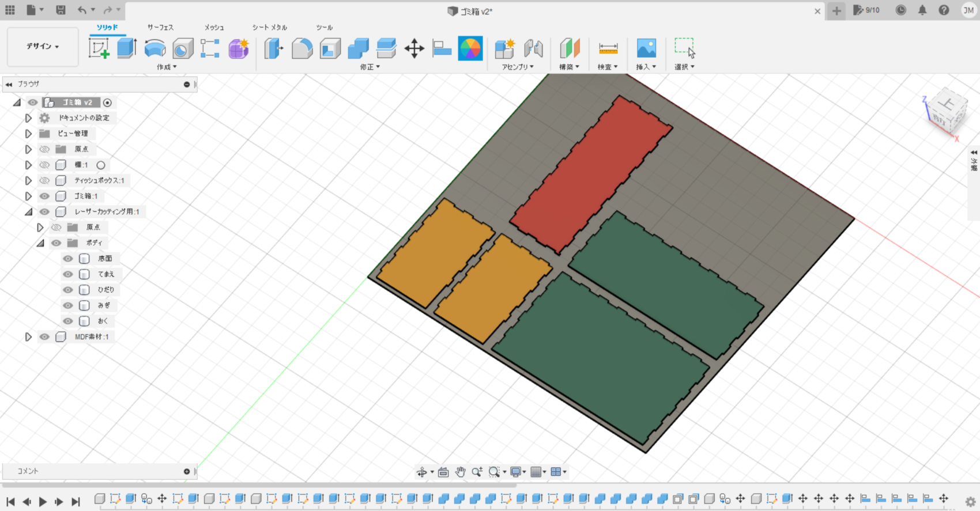Select the window Selection tool
Viewport: 980px width, 511px height.
(685, 48)
